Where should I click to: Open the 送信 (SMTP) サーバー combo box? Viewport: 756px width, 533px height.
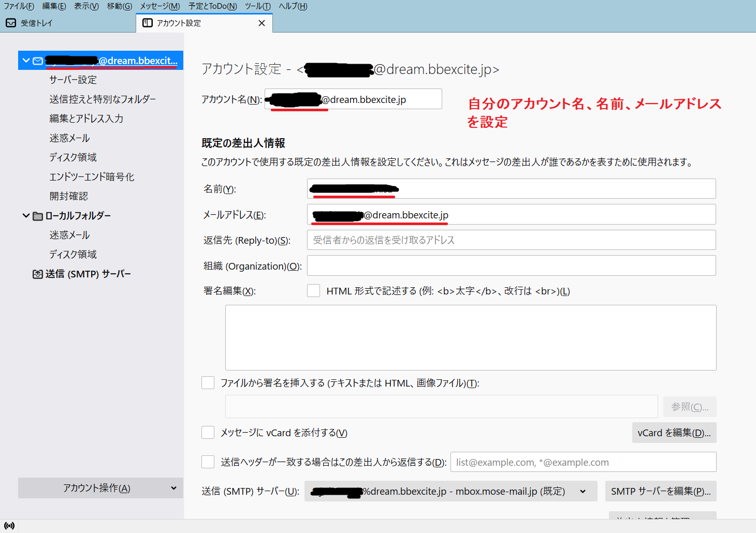point(450,491)
